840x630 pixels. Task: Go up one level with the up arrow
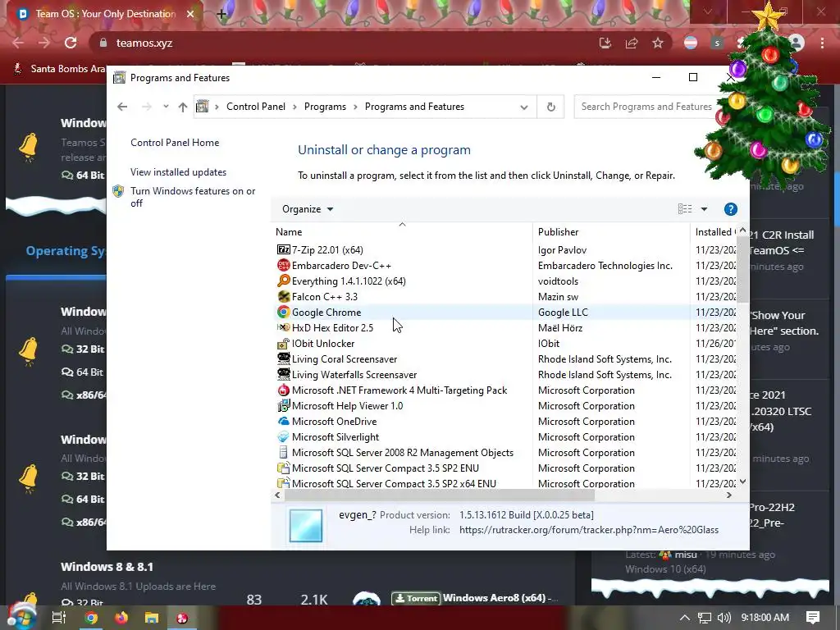[x=183, y=107]
